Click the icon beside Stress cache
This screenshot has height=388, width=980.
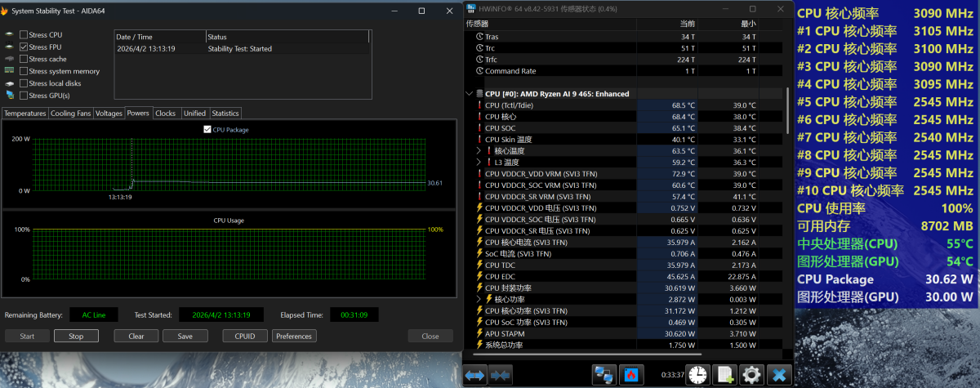tap(9, 59)
